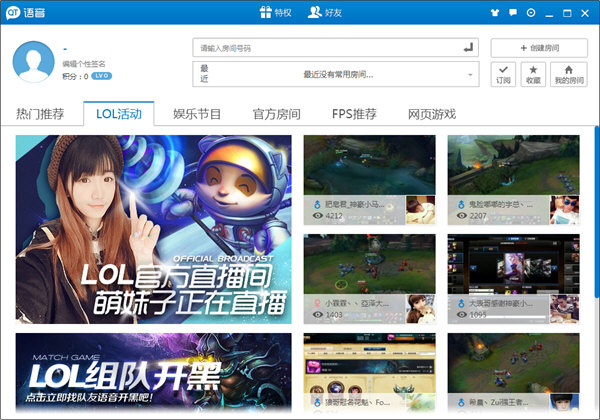Expand the recent rooms dropdown
The width and height of the screenshot is (600, 420).
468,74
